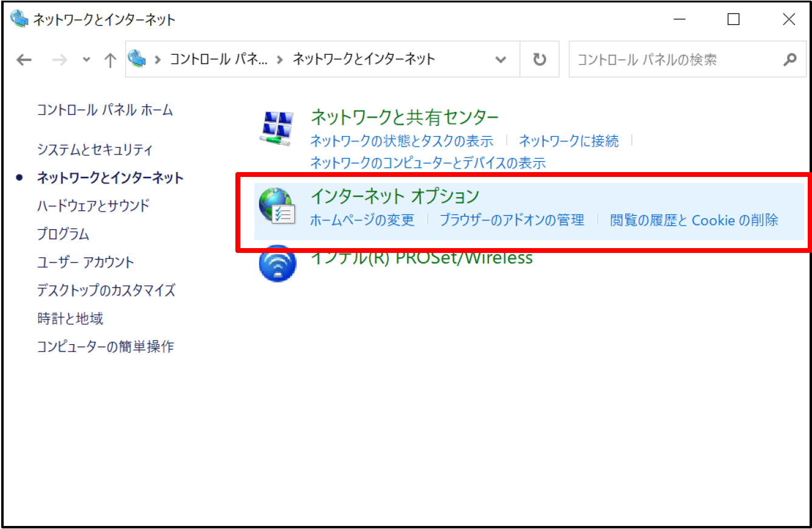Open ホームページの変更 link
Viewport: 812px width, 529px height.
(x=362, y=220)
